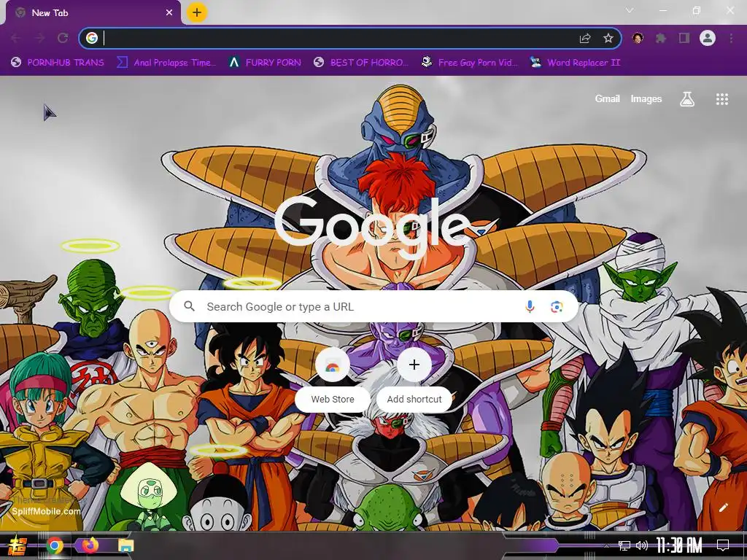Open the notification center icon
Screen dimensions: 747x560
point(723,545)
